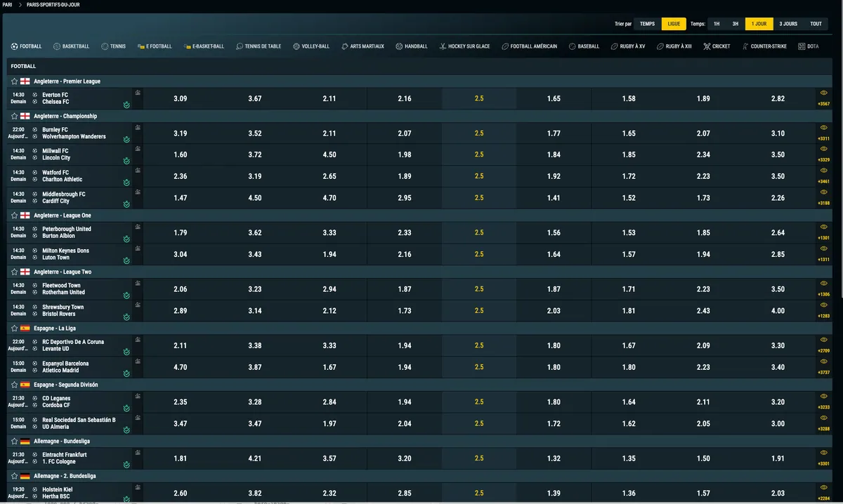The width and height of the screenshot is (843, 504).
Task: Expand +3311 more markets for Burnley match
Action: [x=824, y=139]
